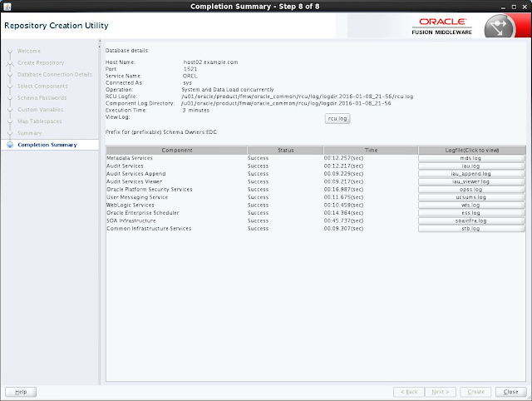Click the disabled Next button
532x401 pixels.
[441, 392]
